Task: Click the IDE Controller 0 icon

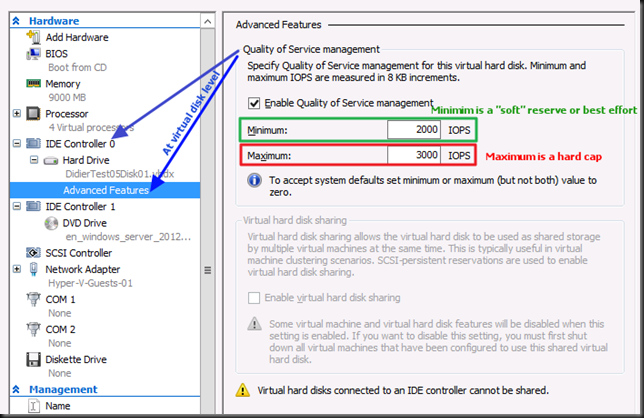Action: pyautogui.click(x=33, y=144)
